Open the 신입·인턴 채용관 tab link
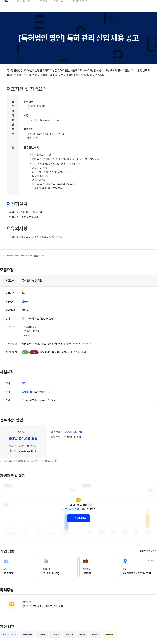 click(78, 1)
